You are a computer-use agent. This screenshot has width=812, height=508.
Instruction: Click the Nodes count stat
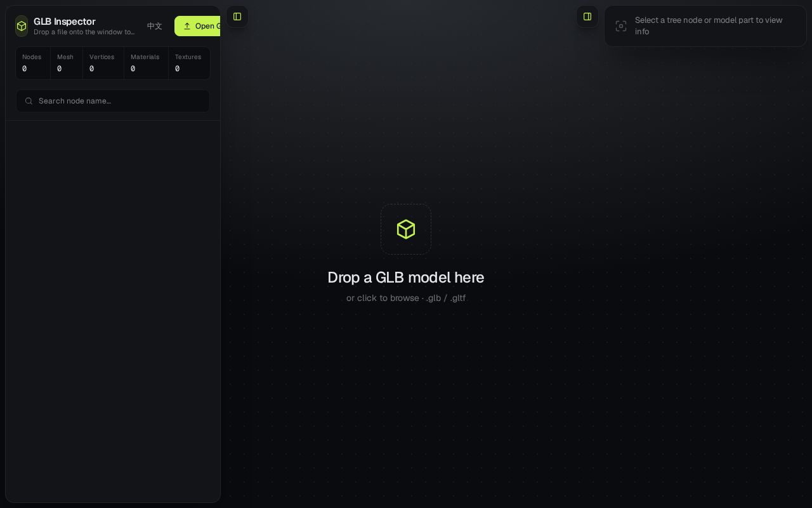coord(33,63)
